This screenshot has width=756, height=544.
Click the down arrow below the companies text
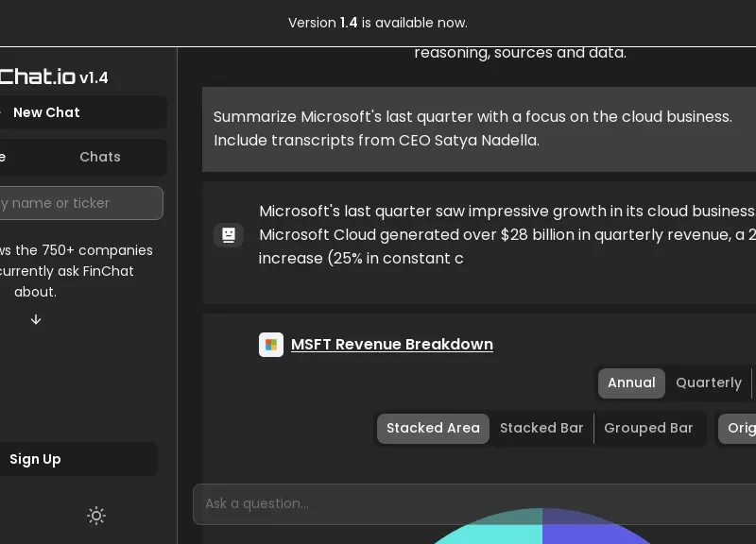[36, 320]
